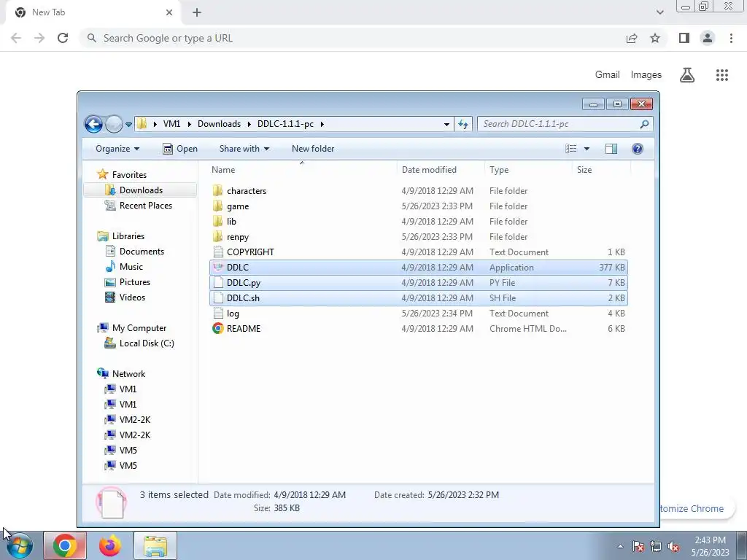747x560 pixels.
Task: Open the recent locations dropdown arrow
Action: coord(128,125)
